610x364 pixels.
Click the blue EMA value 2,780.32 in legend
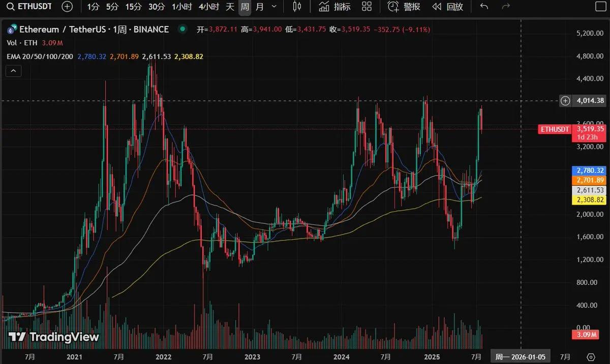pos(91,56)
